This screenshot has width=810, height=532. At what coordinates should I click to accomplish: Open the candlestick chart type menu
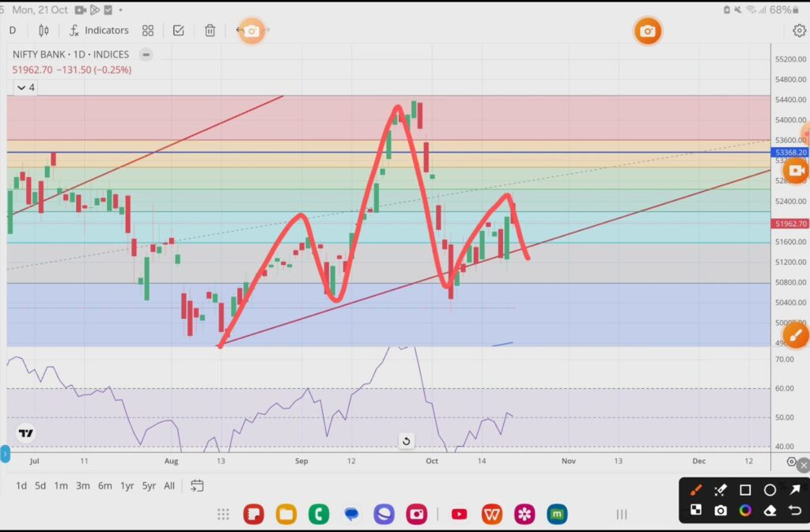click(x=44, y=31)
